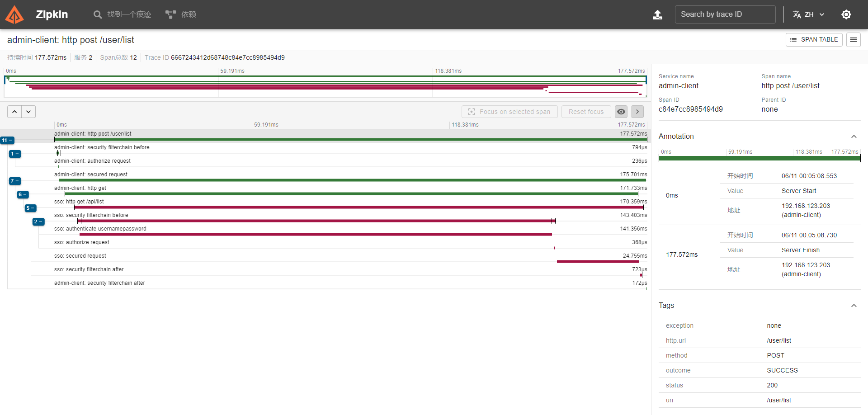The image size is (868, 415).
Task: Click the Server Start annotation value
Action: (799, 191)
